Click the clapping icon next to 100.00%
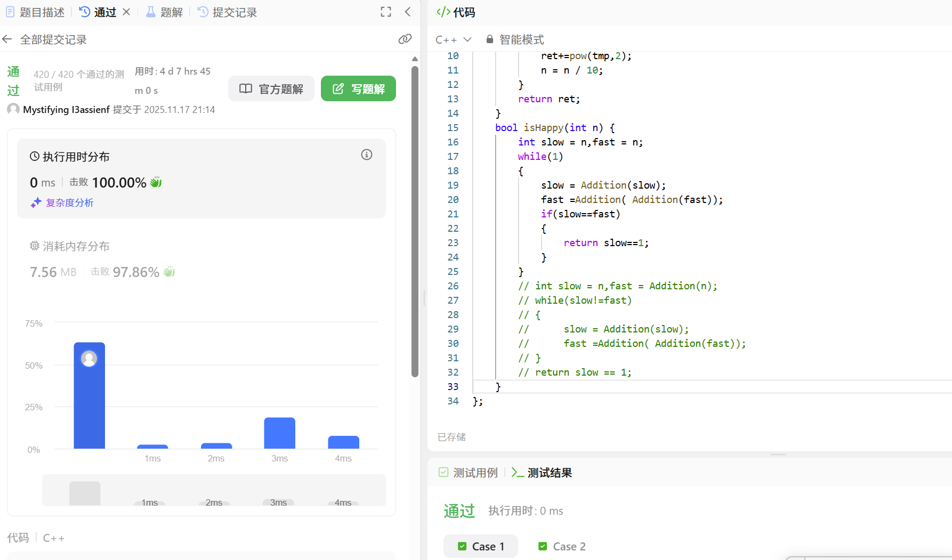 [x=156, y=182]
